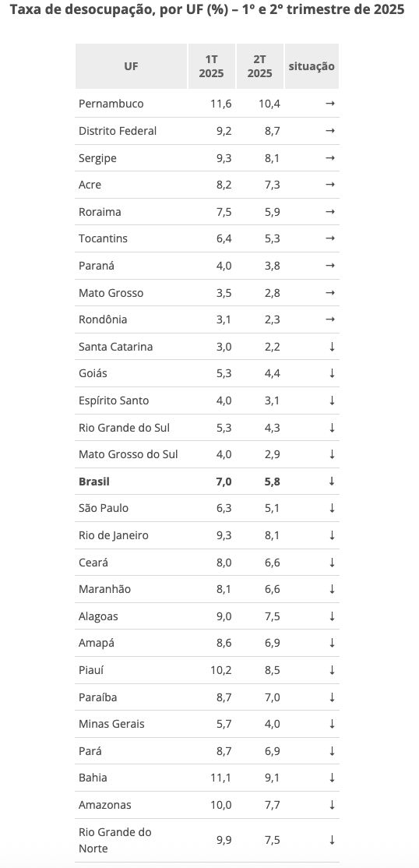Screen dimensions: 419x868
Task: Click São Paulo's 2T value 5,1
Action: pyautogui.click(x=273, y=508)
